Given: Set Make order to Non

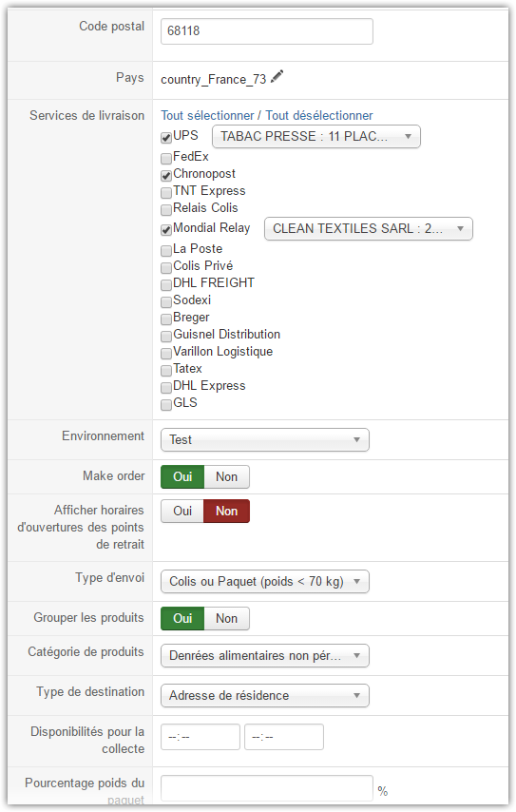Looking at the screenshot, I should tap(227, 477).
